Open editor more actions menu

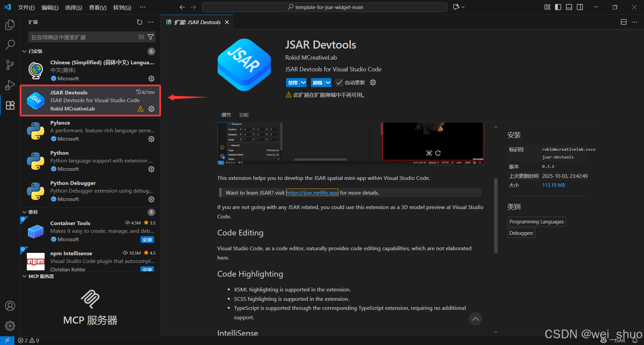pos(634,22)
